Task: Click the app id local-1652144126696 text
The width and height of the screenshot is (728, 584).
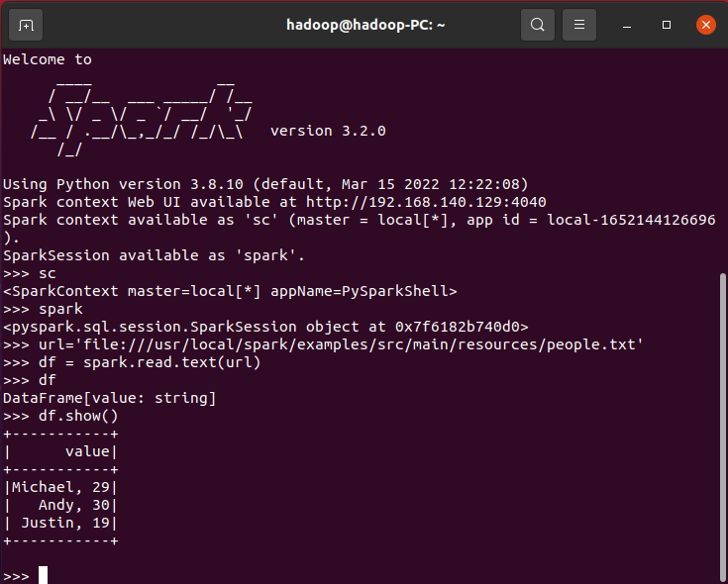Action: pos(631,220)
